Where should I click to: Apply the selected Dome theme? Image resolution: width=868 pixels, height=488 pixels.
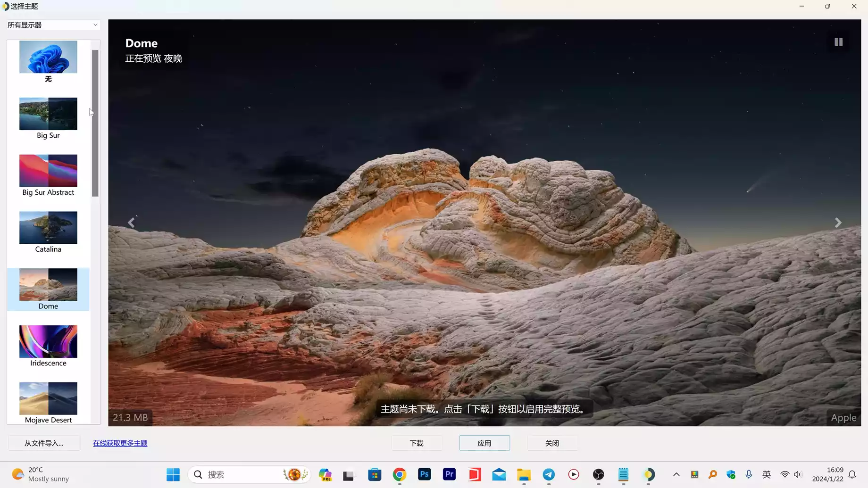tap(484, 443)
